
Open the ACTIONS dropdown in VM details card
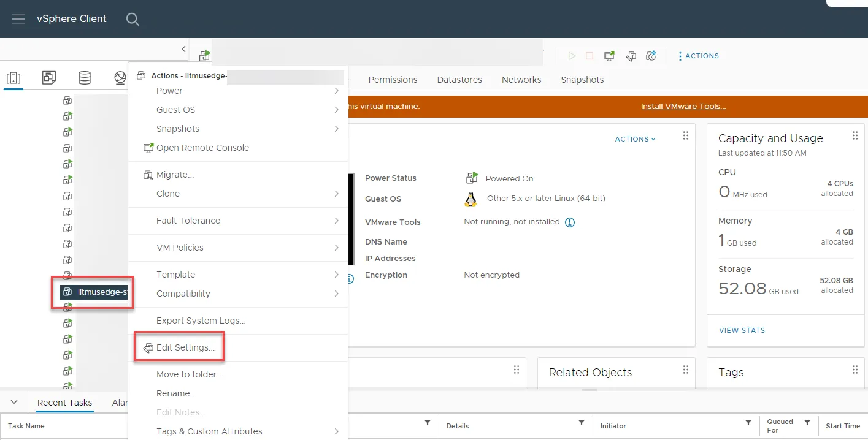click(x=635, y=139)
